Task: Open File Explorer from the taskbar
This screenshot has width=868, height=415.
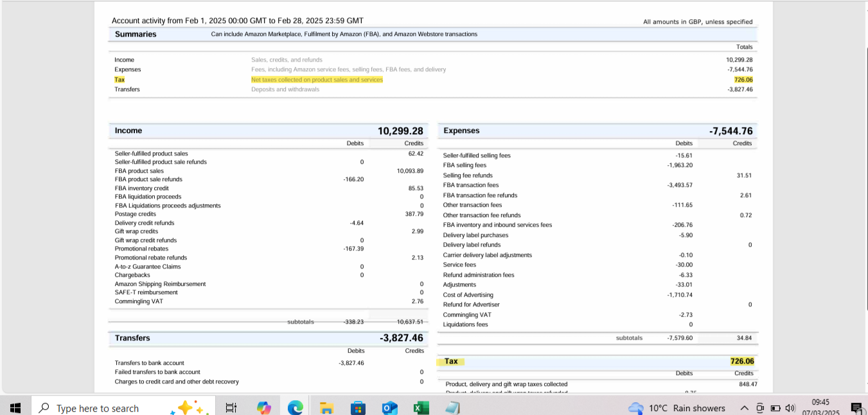Action: [327, 408]
